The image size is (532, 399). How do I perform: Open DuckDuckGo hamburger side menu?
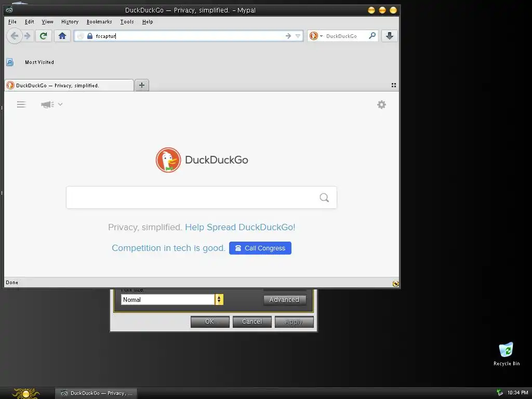coord(21,104)
